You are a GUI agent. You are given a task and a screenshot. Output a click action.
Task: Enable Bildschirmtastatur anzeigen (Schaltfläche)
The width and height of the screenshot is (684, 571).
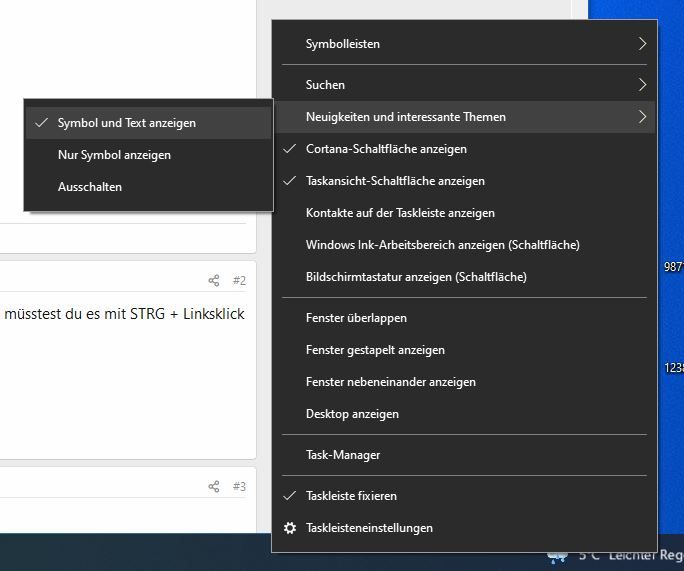465,277
